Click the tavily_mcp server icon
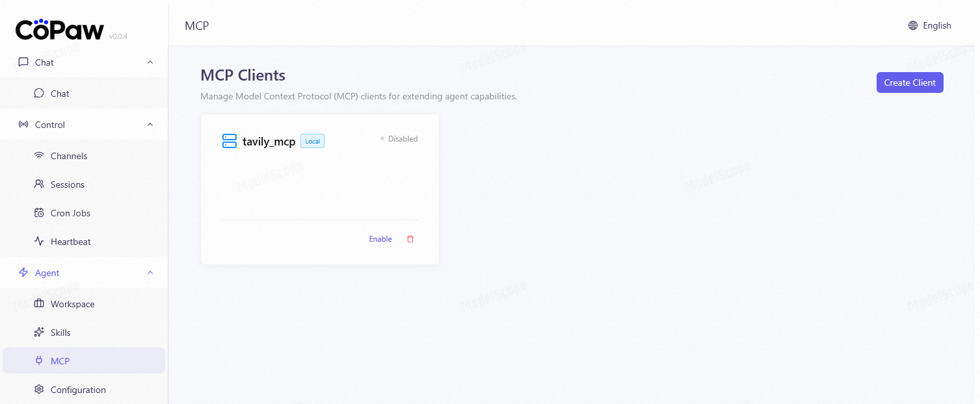 pos(230,141)
